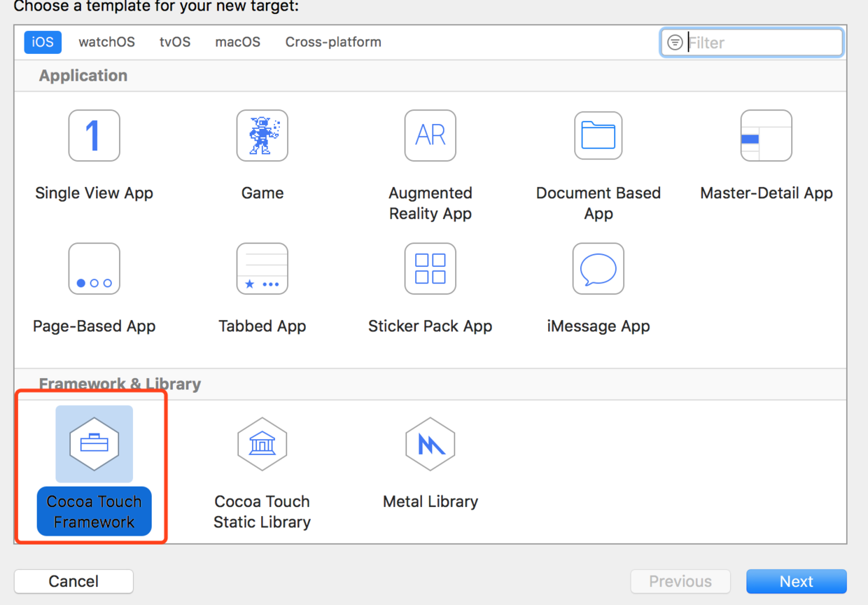Click the iMessage App label

598,326
